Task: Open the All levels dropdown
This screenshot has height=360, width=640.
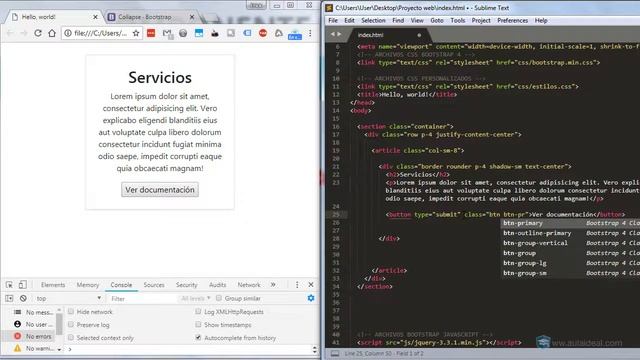Action: (196, 298)
